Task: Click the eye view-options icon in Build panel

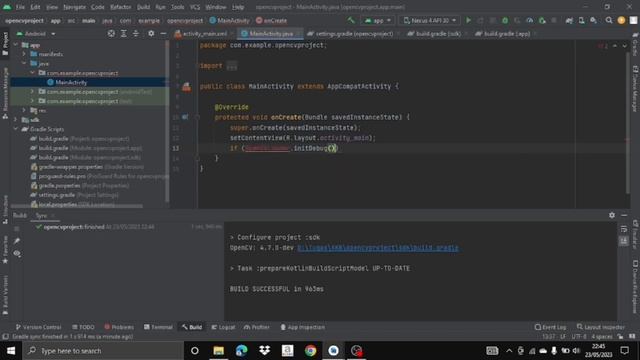Action: point(17,253)
